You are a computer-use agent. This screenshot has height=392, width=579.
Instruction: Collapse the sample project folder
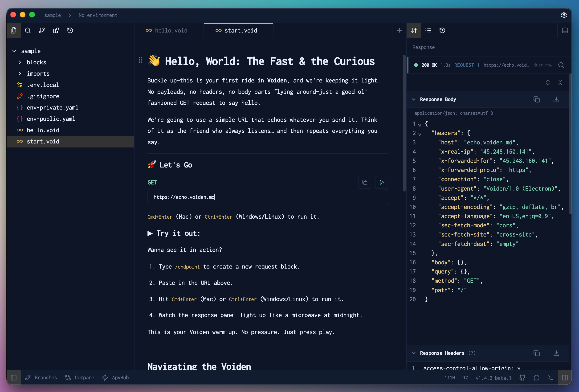pyautogui.click(x=14, y=51)
